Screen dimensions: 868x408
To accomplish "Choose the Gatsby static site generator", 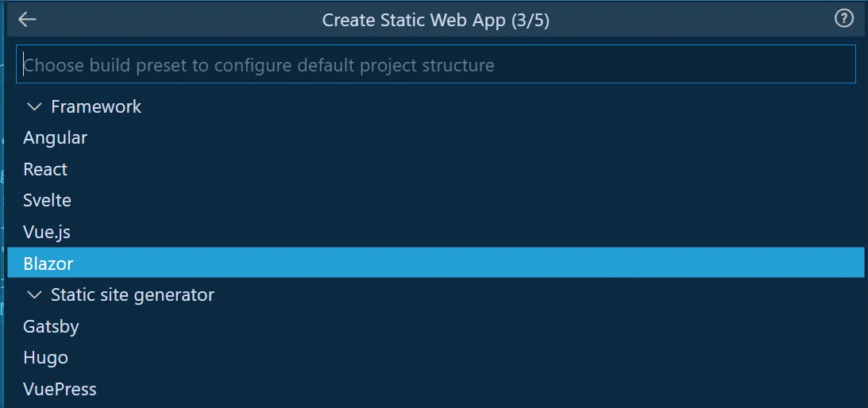I will click(51, 326).
